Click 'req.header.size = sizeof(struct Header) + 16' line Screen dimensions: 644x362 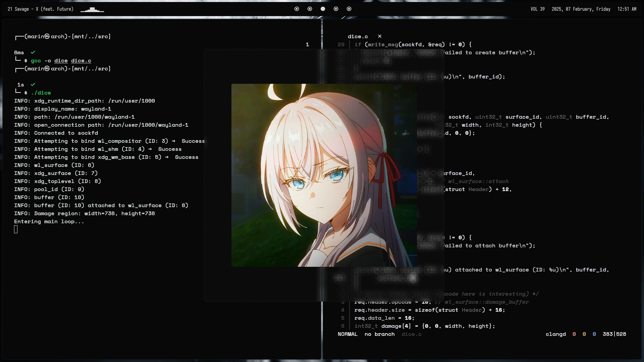[x=430, y=310]
